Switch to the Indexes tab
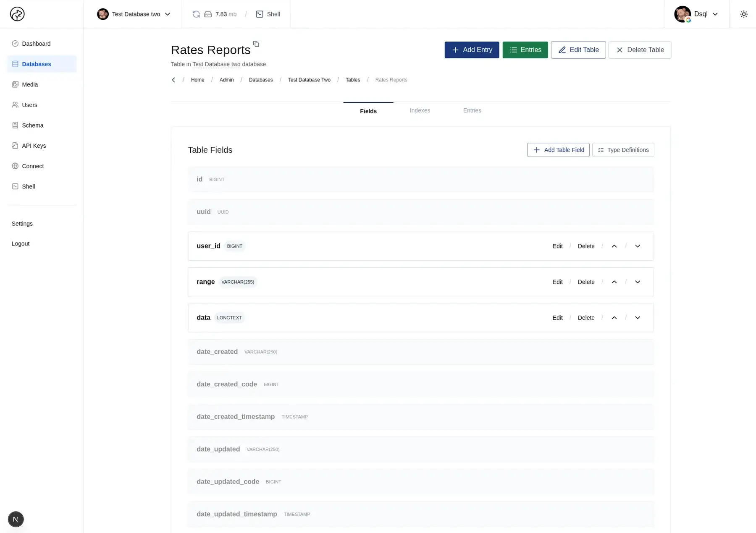 click(420, 111)
